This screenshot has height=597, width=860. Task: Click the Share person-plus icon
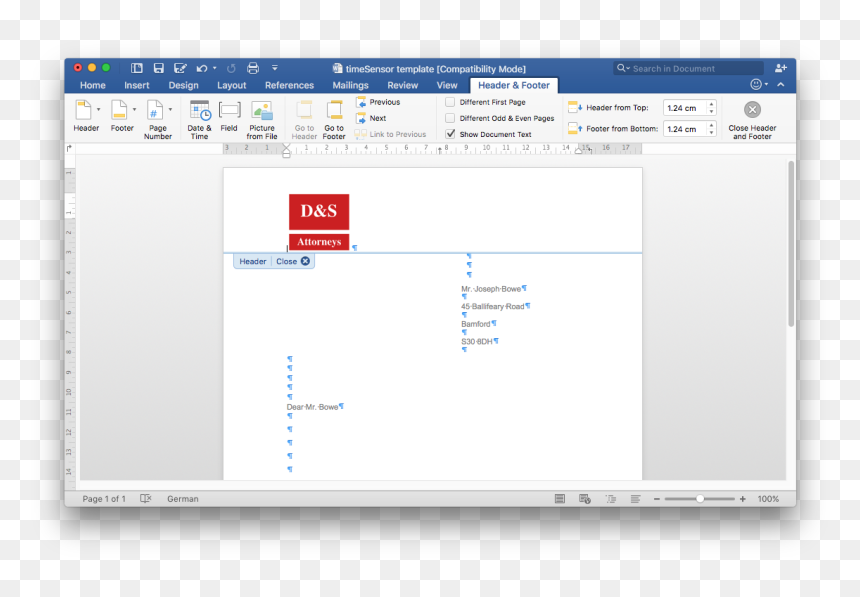[781, 68]
